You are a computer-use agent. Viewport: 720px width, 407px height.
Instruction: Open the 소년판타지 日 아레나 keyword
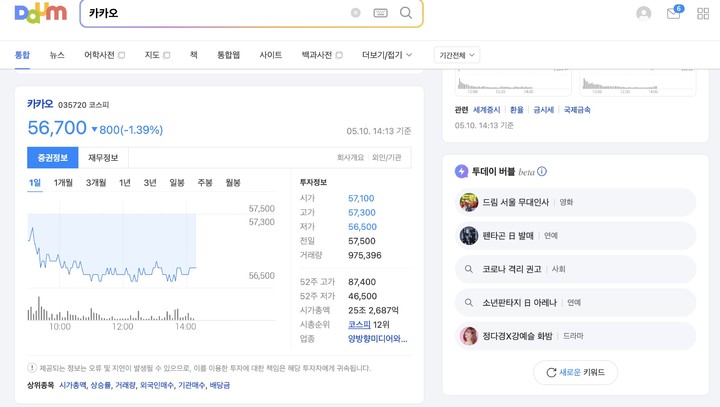pyautogui.click(x=575, y=303)
